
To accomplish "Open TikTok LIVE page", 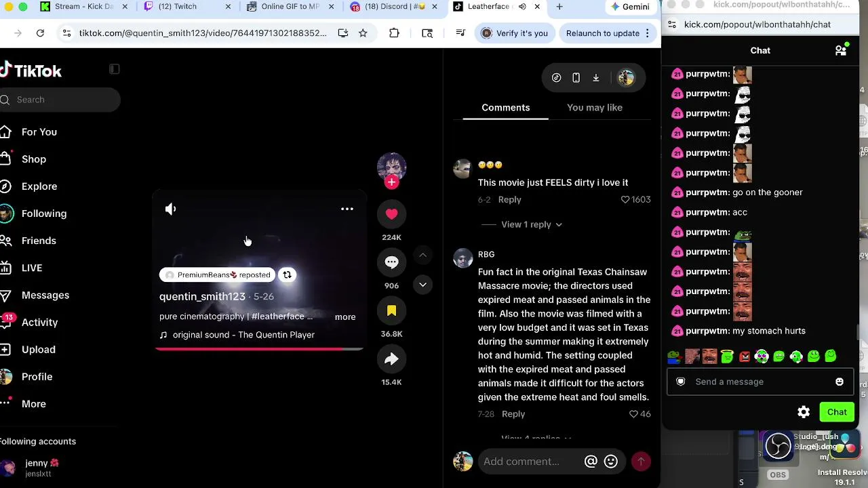I will (x=32, y=268).
